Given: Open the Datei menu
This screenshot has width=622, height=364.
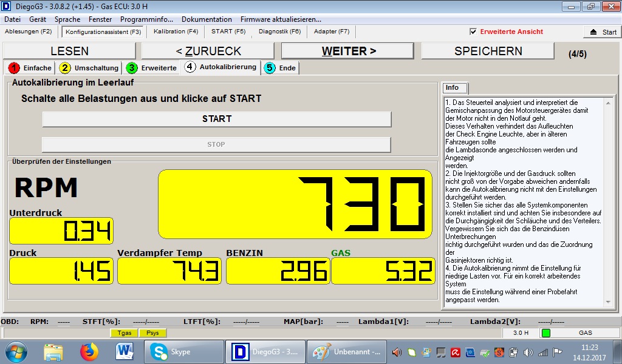Looking at the screenshot, I should point(12,19).
